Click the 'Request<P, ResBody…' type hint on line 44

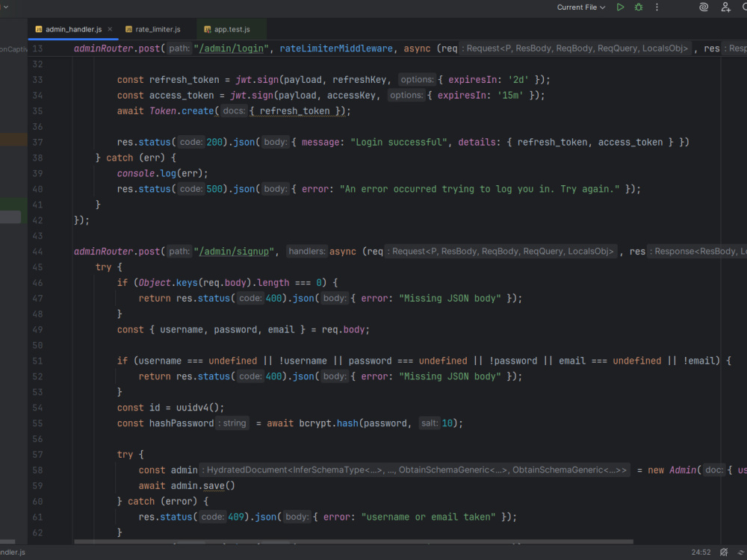[500, 252]
